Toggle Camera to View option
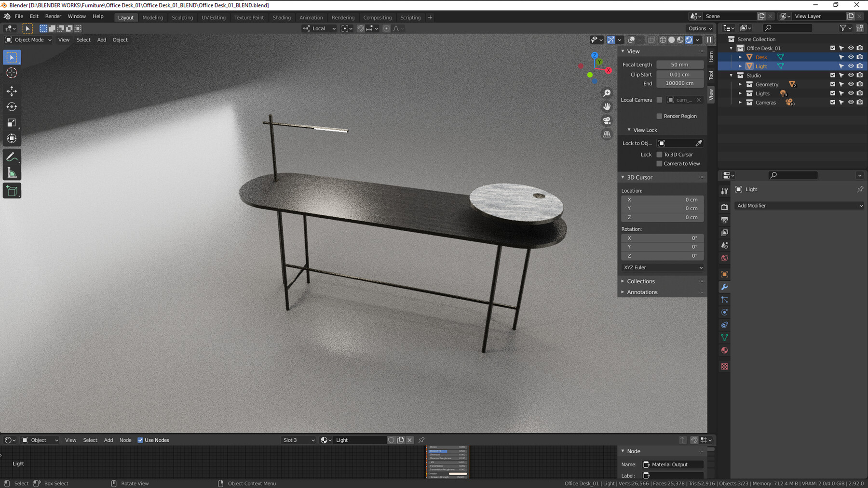The image size is (868, 488). tap(659, 163)
